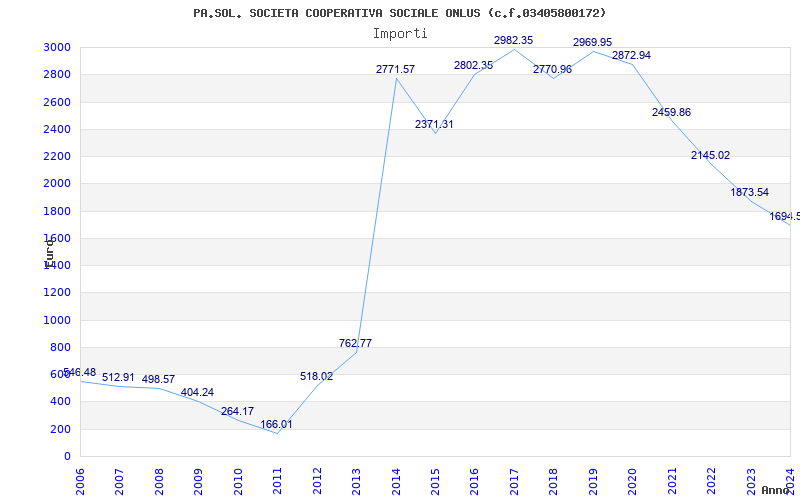Click the 2969.95 data label

click(x=592, y=42)
